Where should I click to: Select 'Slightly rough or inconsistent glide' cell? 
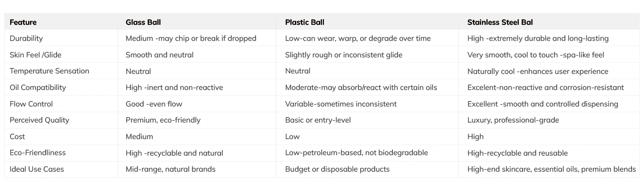[344, 55]
